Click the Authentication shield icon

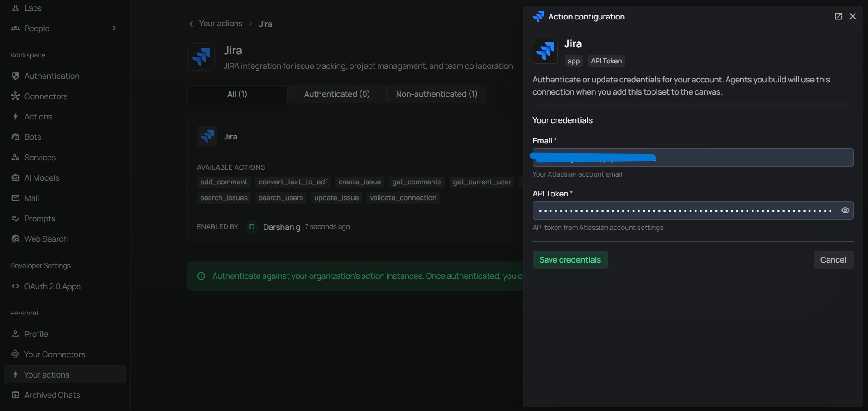click(x=15, y=76)
